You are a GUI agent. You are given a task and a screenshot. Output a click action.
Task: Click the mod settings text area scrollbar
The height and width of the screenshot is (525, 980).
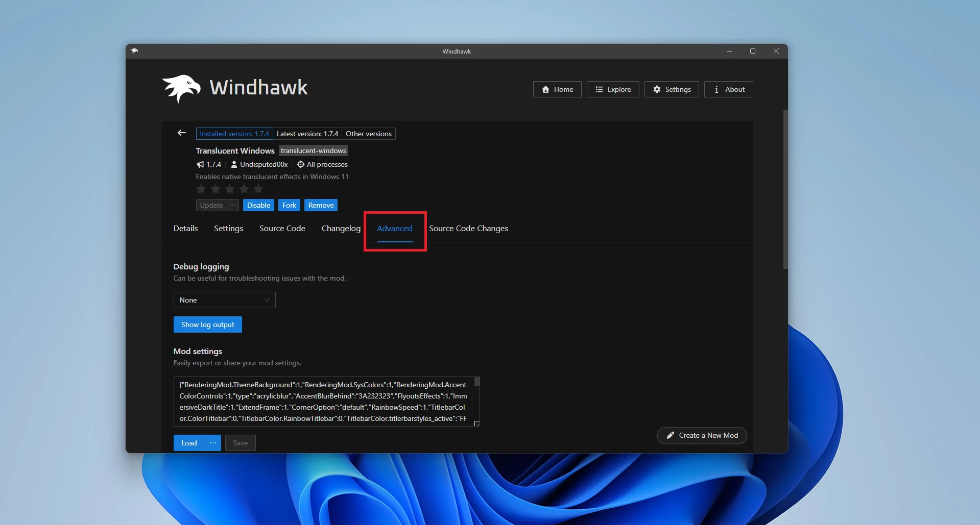(x=477, y=382)
